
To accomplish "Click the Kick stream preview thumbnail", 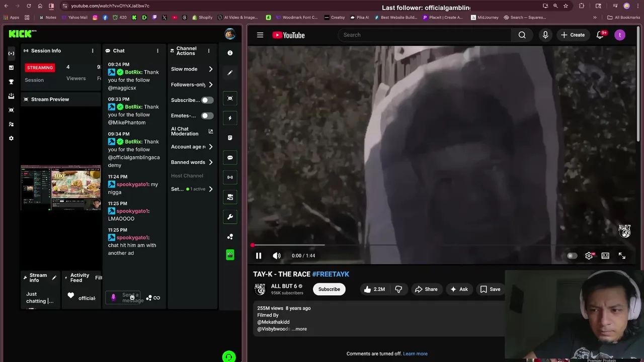I will pos(60,187).
